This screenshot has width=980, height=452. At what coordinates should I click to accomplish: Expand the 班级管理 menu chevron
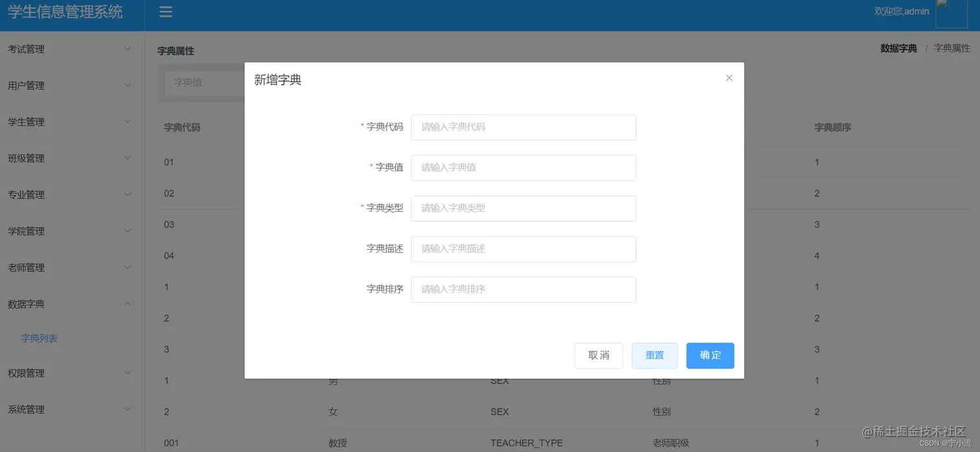[128, 158]
